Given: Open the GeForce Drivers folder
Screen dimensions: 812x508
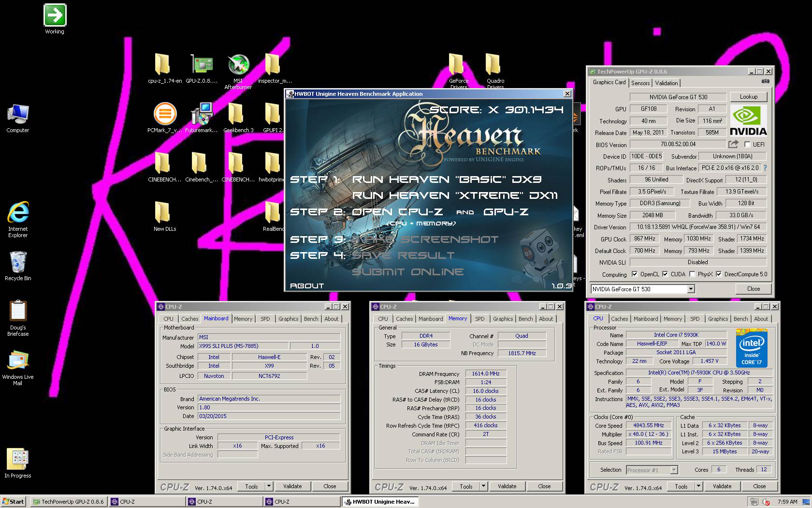Looking at the screenshot, I should 456,64.
